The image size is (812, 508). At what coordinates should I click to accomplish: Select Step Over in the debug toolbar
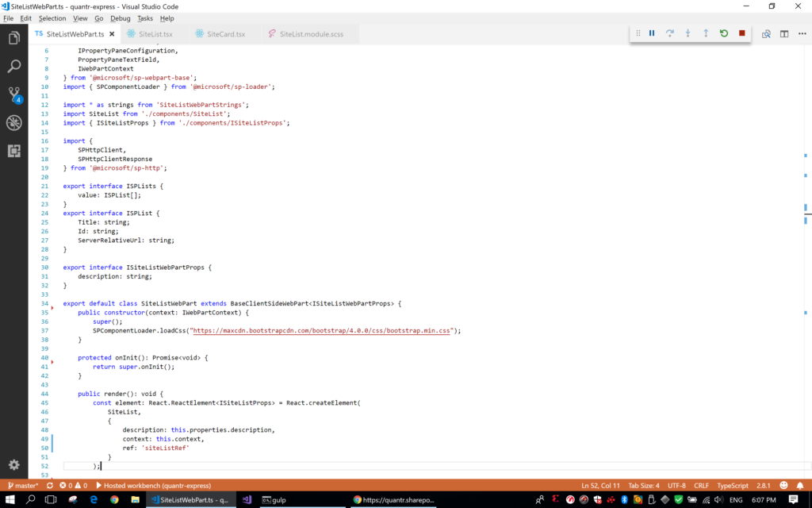(668, 33)
